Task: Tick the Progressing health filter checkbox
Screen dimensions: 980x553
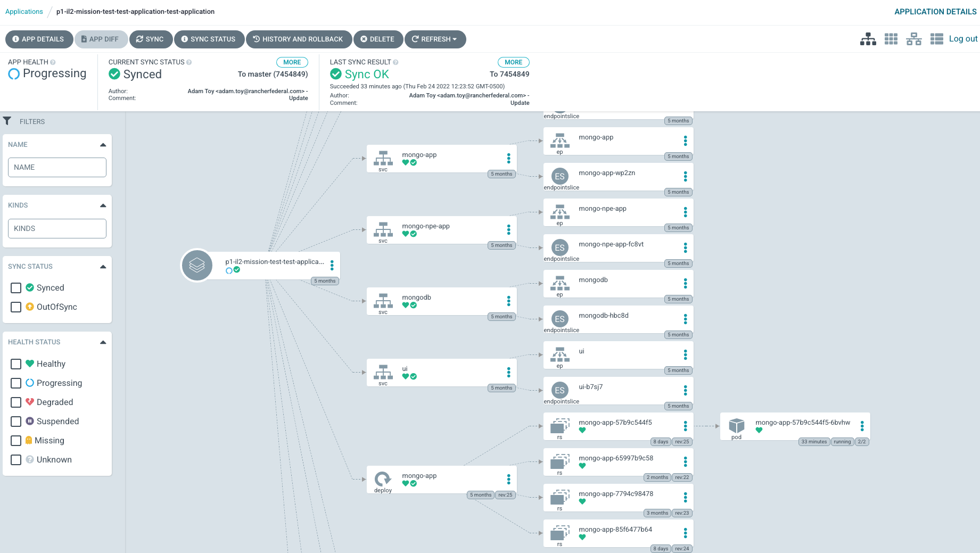Action: click(16, 383)
